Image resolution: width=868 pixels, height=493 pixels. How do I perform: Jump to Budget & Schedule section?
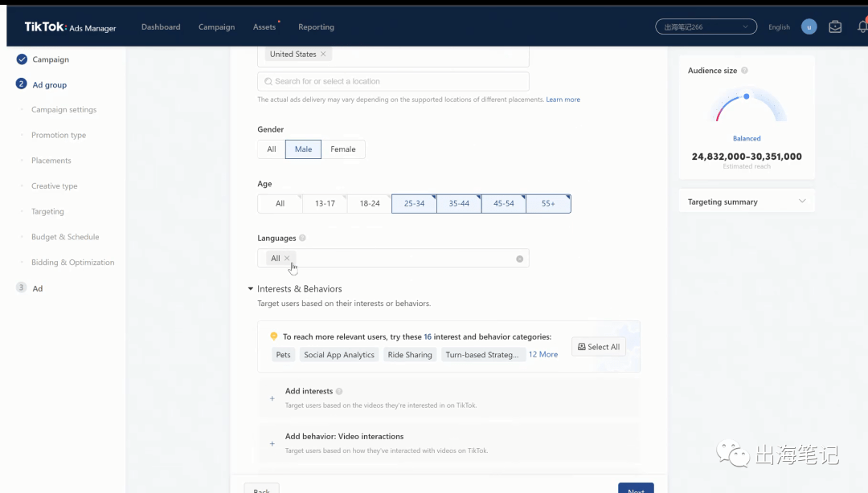(65, 237)
